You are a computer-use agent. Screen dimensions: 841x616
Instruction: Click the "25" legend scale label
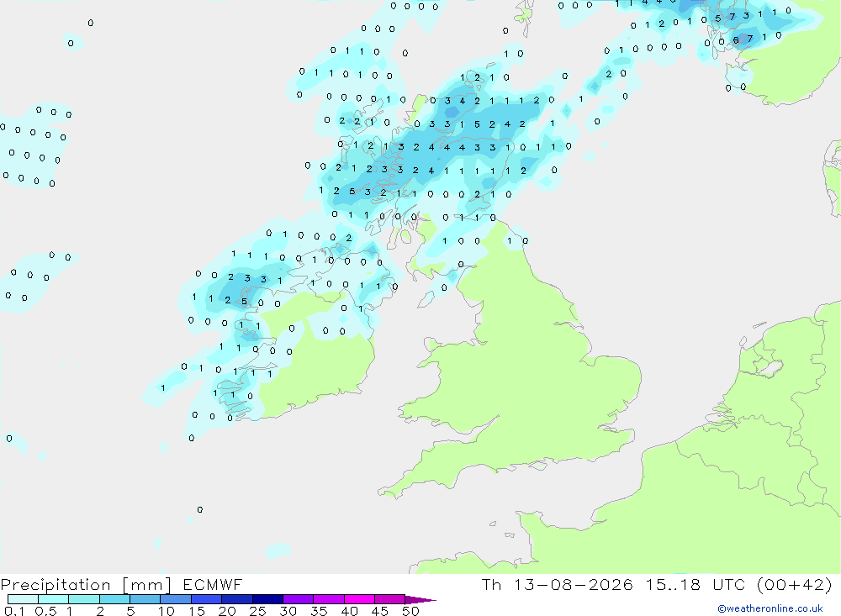click(x=257, y=611)
